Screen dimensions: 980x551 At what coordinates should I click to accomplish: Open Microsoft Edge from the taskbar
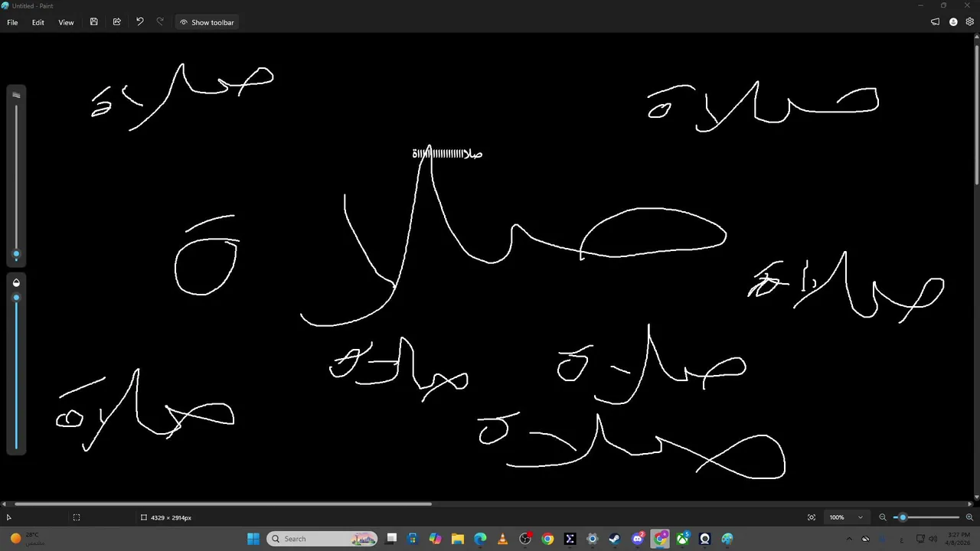click(480, 539)
